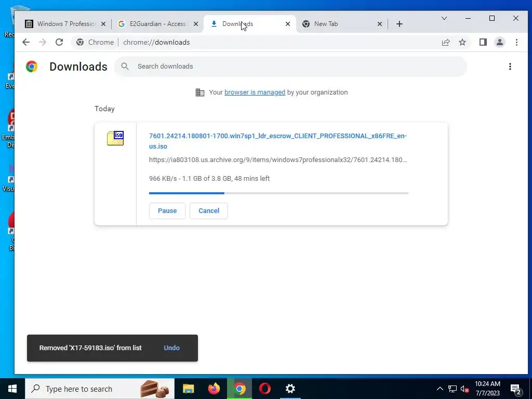Screen dimensions: 532x399
Task: Open a new tab with plus button
Action: 400,24
